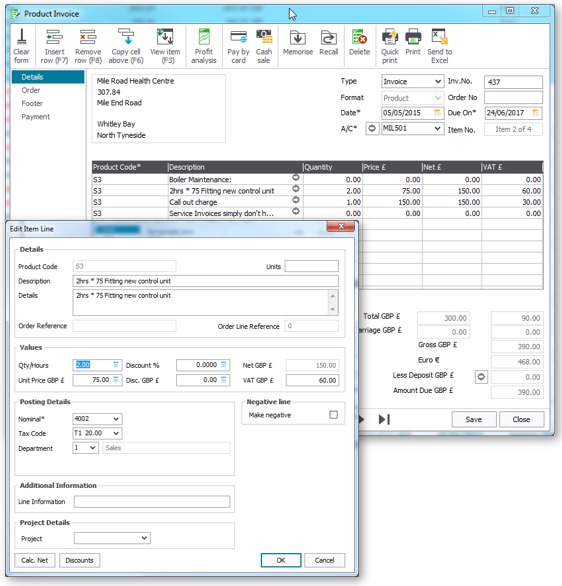Choose Pay by card icon

tap(238, 46)
